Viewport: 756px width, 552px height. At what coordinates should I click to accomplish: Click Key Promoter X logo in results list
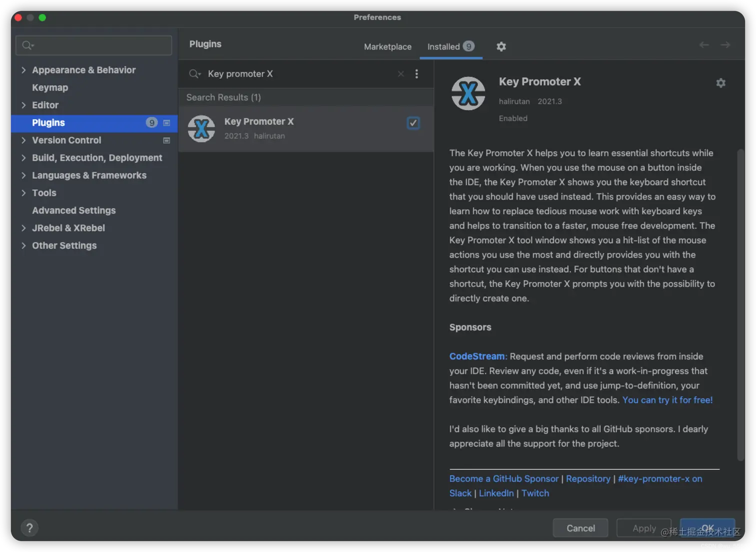coord(201,129)
